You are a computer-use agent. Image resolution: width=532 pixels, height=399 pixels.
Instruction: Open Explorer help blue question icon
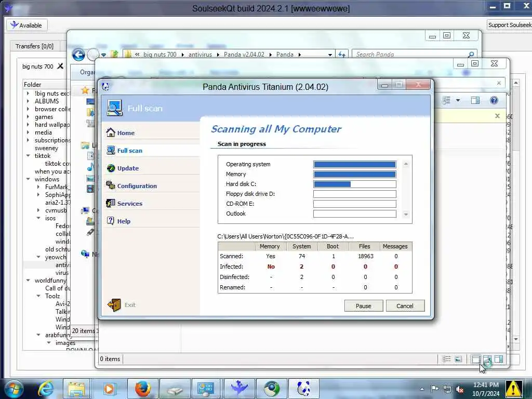click(x=494, y=100)
